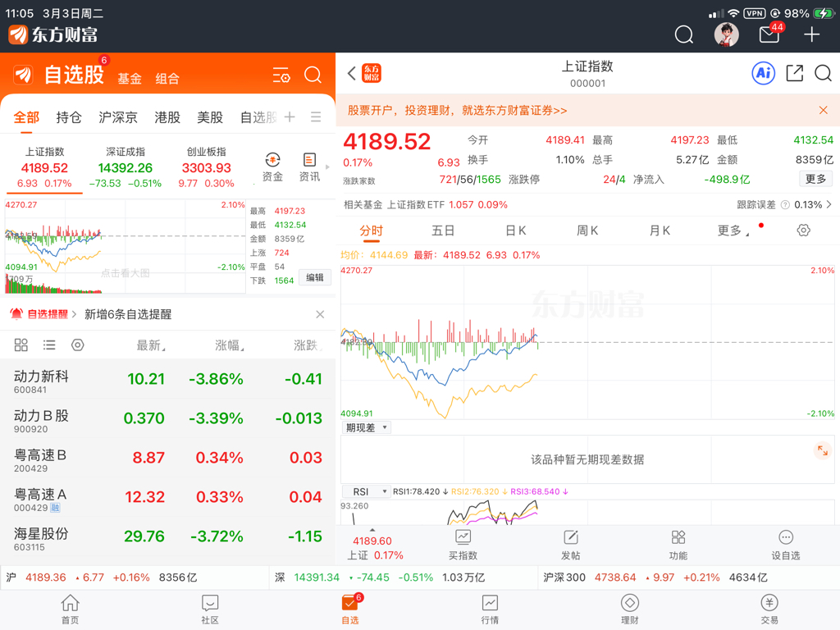Open the 期现差 indicator dropdown
The width and height of the screenshot is (840, 630).
click(x=367, y=427)
